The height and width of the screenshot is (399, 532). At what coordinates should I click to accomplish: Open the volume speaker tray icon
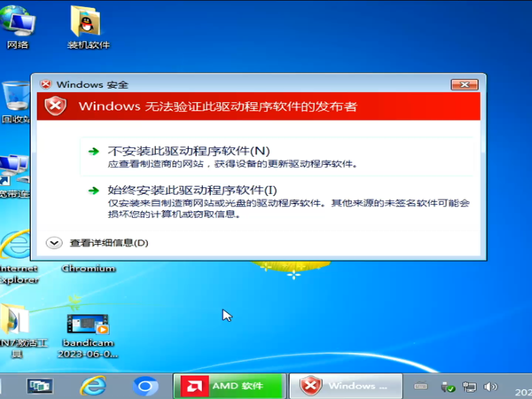pyautogui.click(x=490, y=387)
